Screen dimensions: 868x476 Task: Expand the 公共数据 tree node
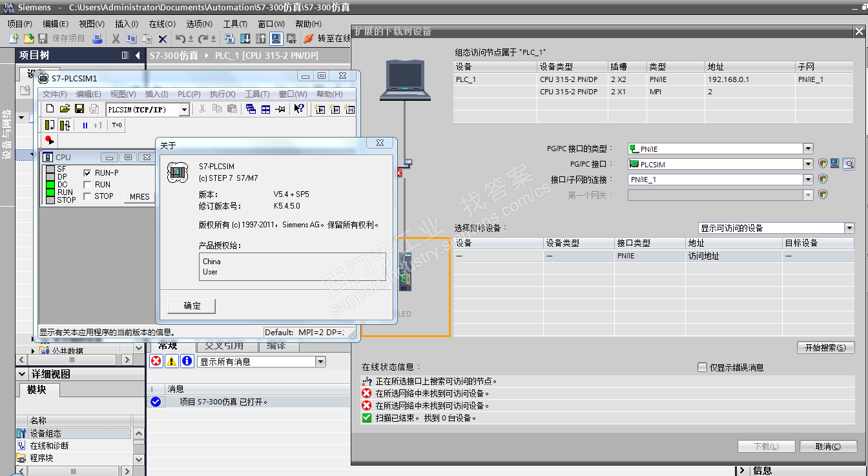click(x=34, y=351)
